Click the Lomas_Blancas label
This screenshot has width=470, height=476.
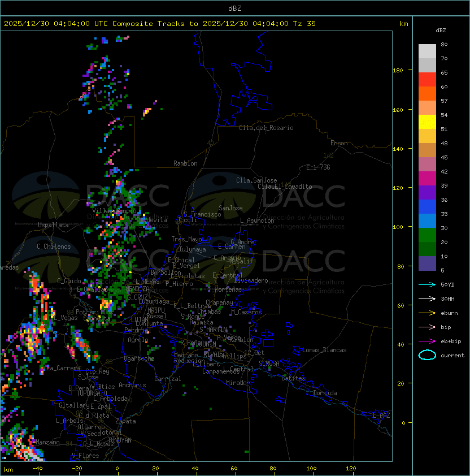(324, 350)
